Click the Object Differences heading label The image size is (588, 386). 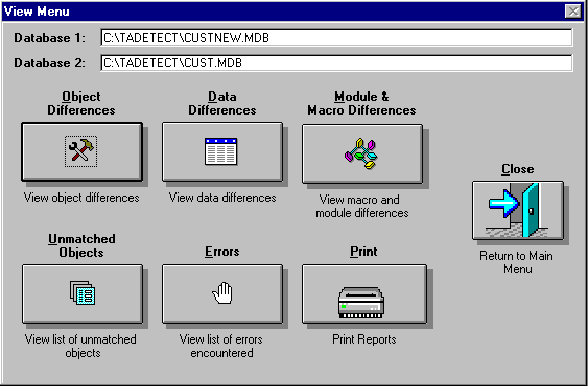81,103
